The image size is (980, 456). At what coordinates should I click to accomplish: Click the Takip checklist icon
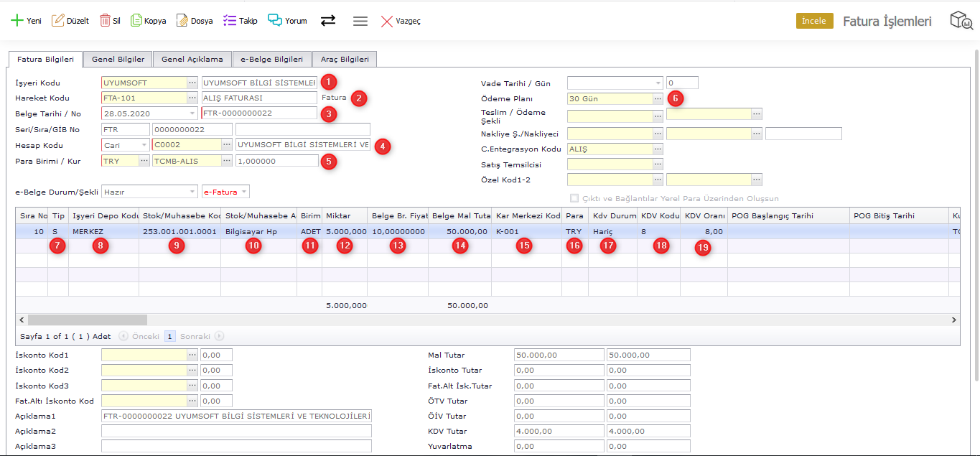pyautogui.click(x=230, y=21)
